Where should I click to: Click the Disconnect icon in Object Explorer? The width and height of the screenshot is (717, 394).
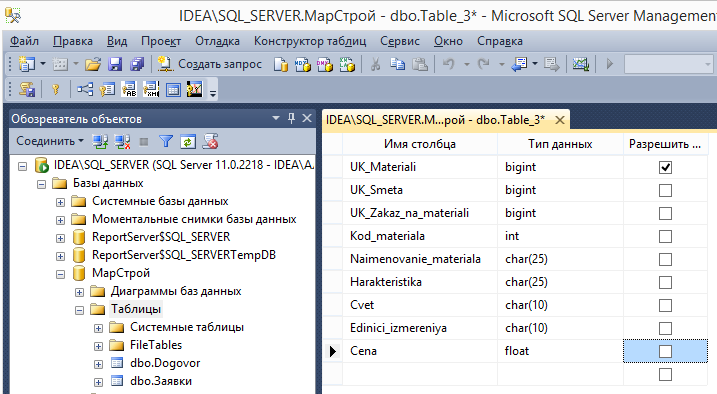coord(122,142)
